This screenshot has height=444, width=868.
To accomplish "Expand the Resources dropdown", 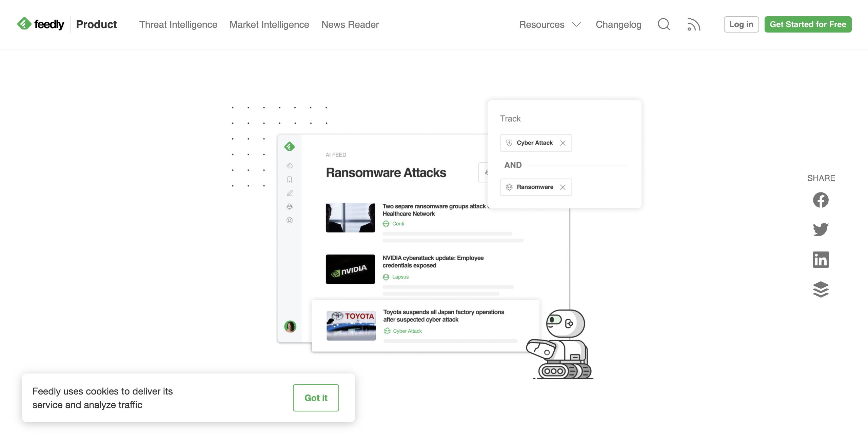I will tap(550, 24).
